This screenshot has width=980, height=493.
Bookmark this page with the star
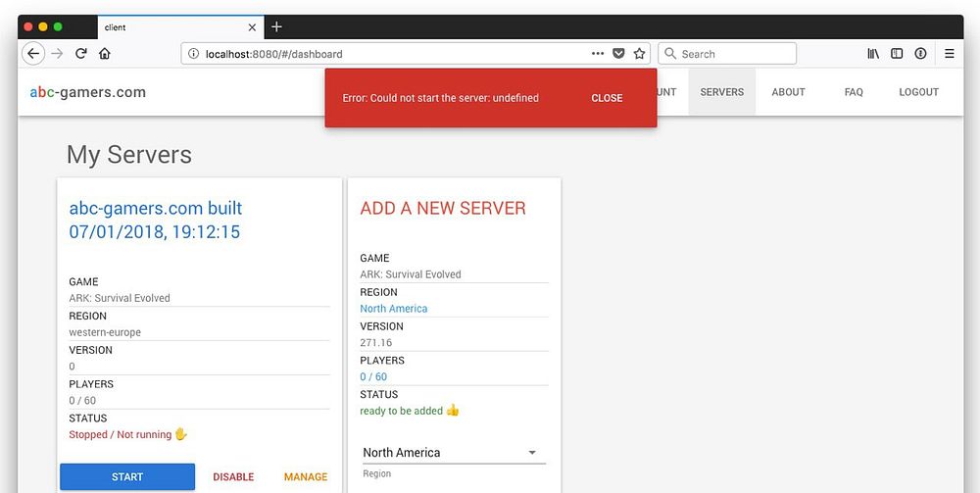coord(639,54)
